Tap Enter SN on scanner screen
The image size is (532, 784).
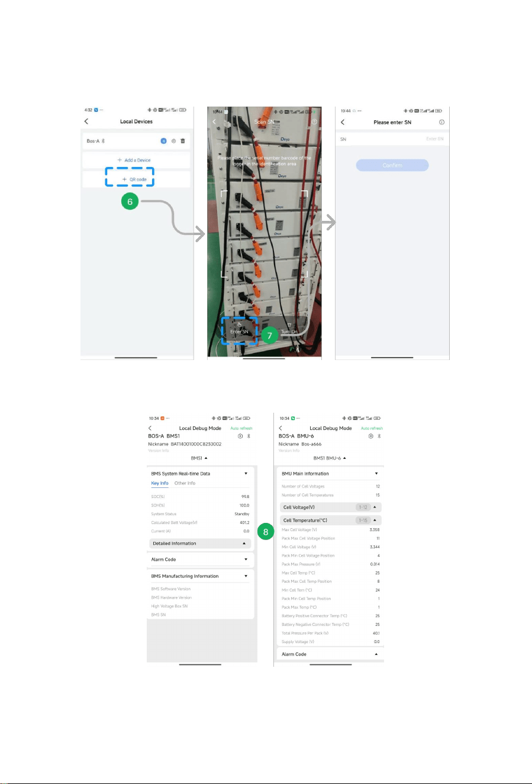point(239,328)
